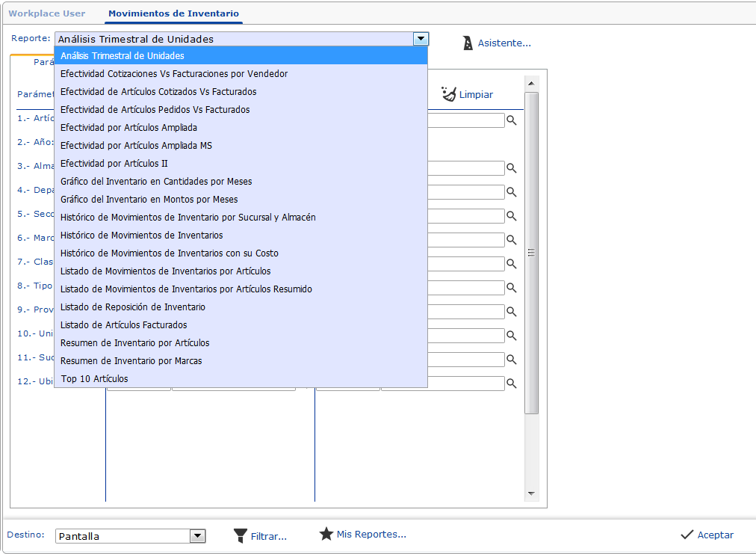Click the Limpiar broom icon
This screenshot has width=756, height=554.
coord(448,94)
